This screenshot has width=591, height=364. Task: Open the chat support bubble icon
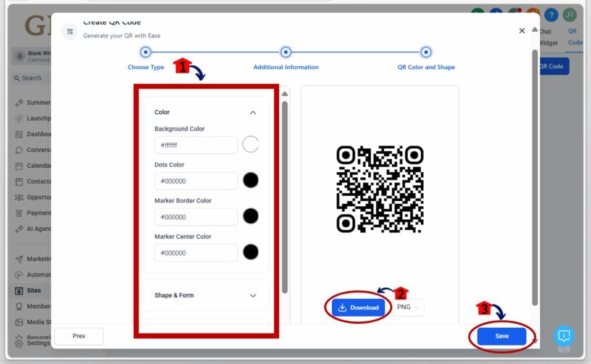(x=564, y=335)
